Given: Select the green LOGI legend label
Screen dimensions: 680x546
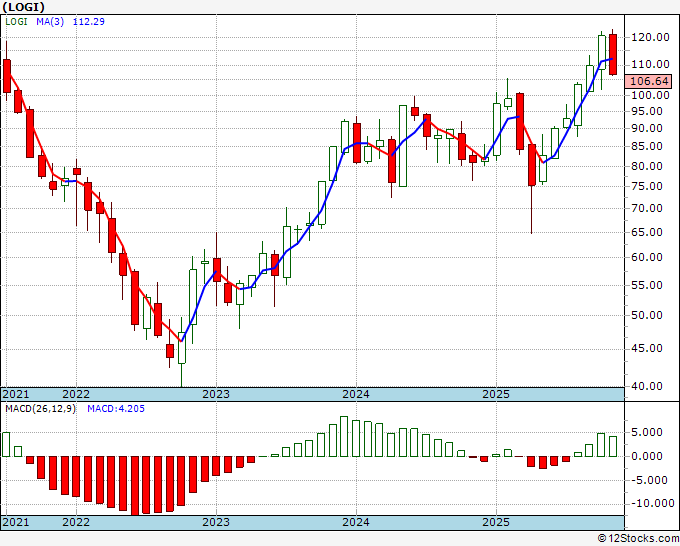Looking at the screenshot, I should coord(16,21).
